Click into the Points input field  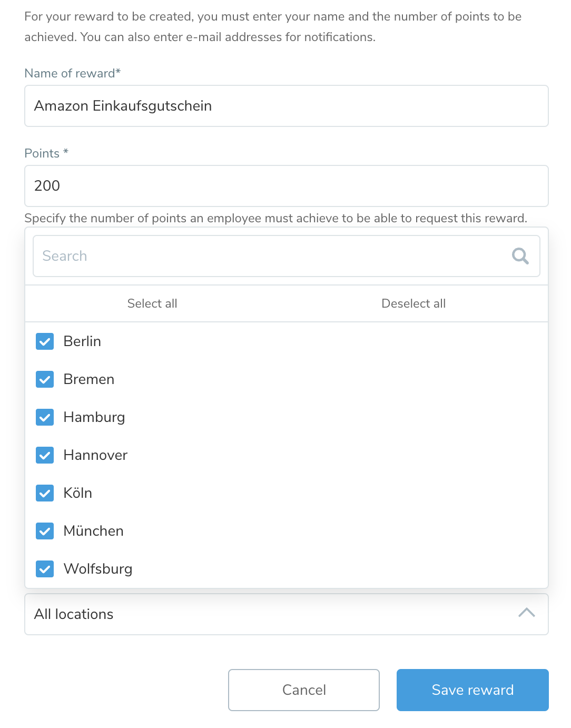pyautogui.click(x=287, y=186)
